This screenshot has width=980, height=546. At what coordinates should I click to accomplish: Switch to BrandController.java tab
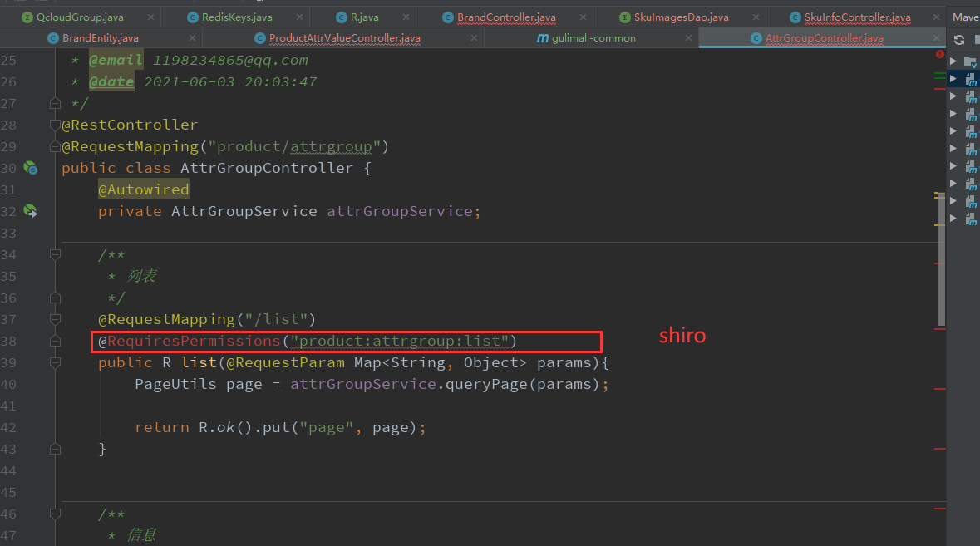point(506,17)
